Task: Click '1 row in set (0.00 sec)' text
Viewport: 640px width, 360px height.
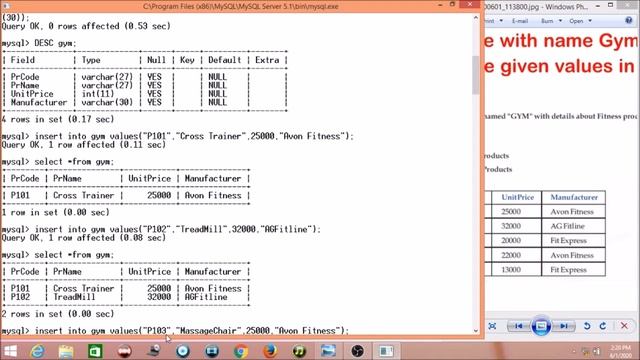Action: coord(56,212)
